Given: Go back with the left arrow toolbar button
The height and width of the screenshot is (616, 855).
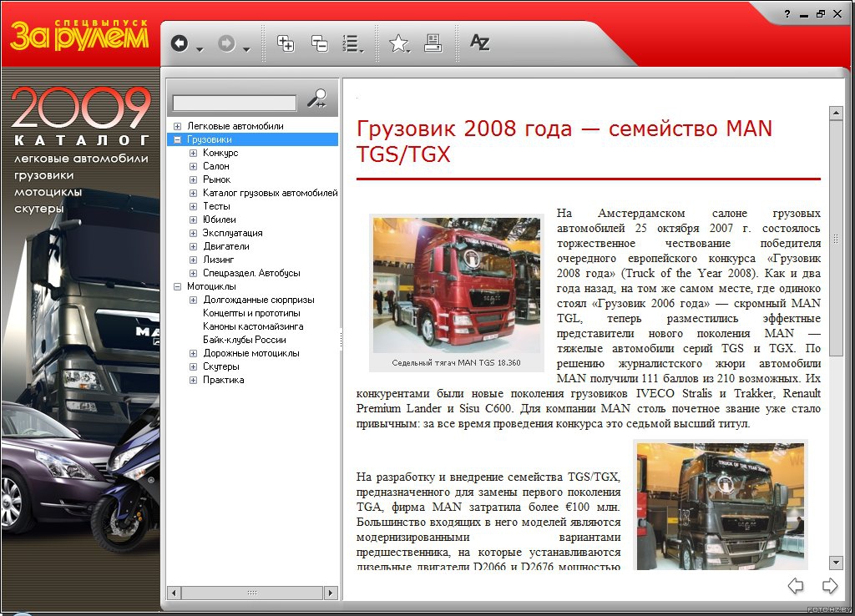Looking at the screenshot, I should coord(180,43).
